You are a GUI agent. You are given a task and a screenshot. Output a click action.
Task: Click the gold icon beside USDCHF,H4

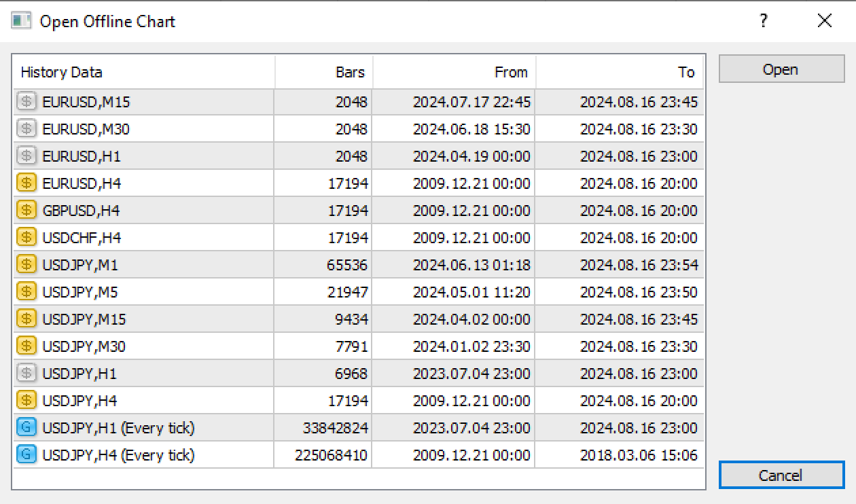pyautogui.click(x=26, y=238)
